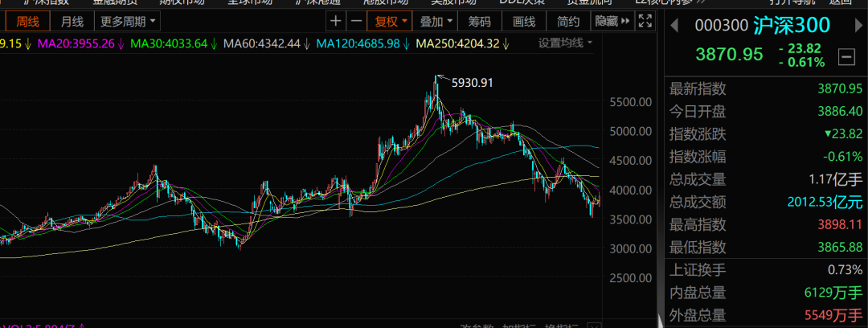Click the 今日开盘 value 3886.40
The height and width of the screenshot is (328, 868).
point(840,112)
